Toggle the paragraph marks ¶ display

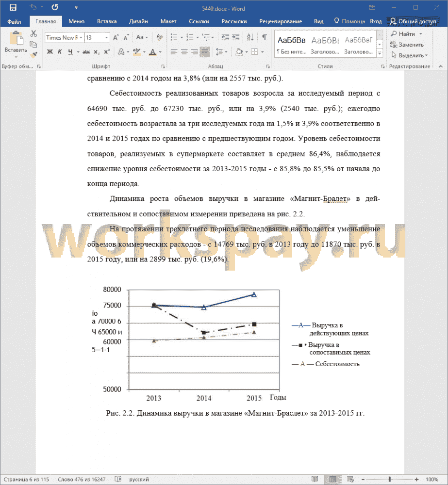(x=265, y=37)
